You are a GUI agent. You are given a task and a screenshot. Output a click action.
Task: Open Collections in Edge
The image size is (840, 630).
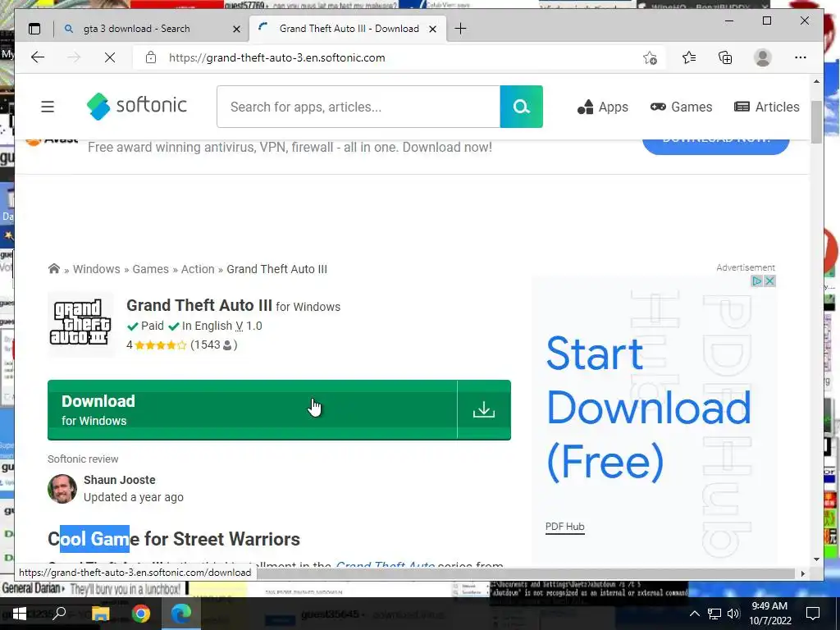725,57
